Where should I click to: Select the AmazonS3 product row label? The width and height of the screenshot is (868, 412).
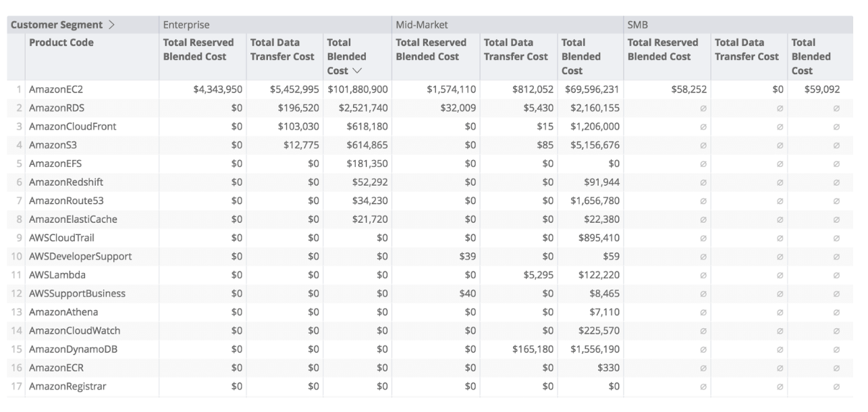(x=52, y=145)
